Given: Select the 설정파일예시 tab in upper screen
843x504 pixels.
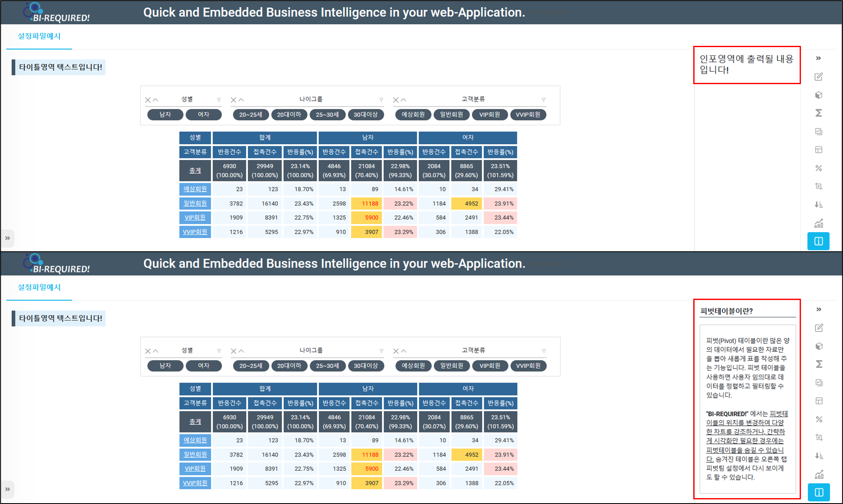Looking at the screenshot, I should [39, 36].
